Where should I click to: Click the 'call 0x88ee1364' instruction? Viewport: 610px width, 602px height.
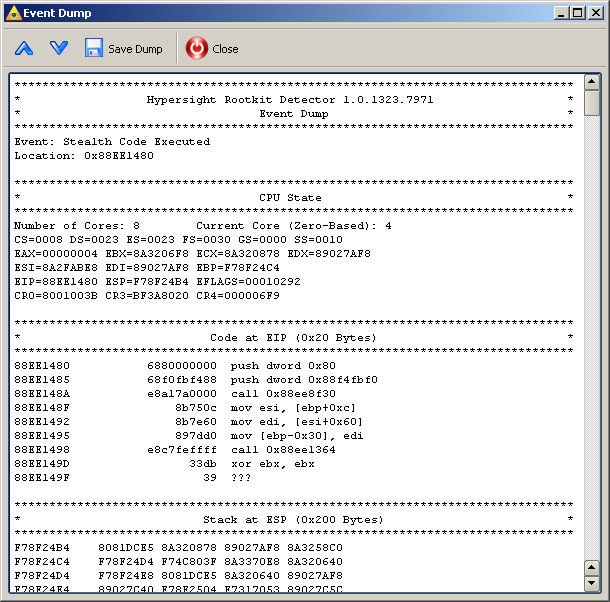pos(283,450)
